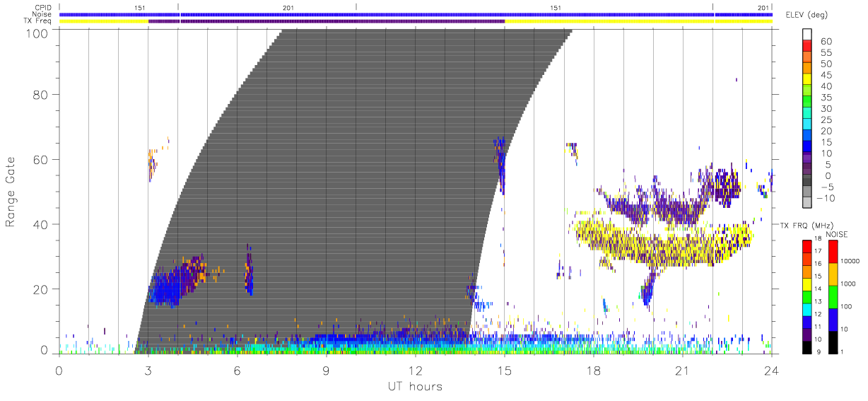The width and height of the screenshot is (868, 401).
Task: Select the dark gray 0 to −5 ELEV segment
Action: pos(807,180)
